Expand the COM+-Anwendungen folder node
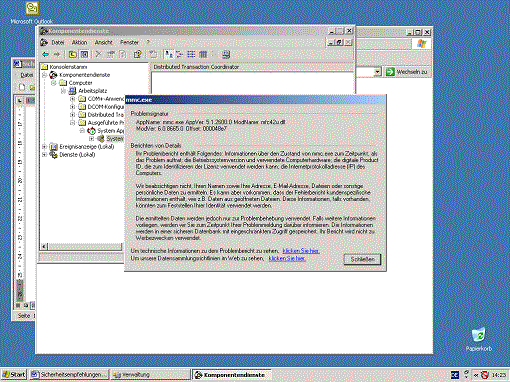Viewport: 510px width, 382px height. pyautogui.click(x=72, y=99)
